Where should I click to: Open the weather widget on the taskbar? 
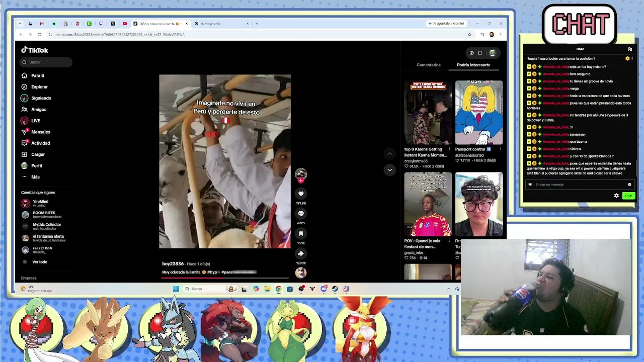36,289
